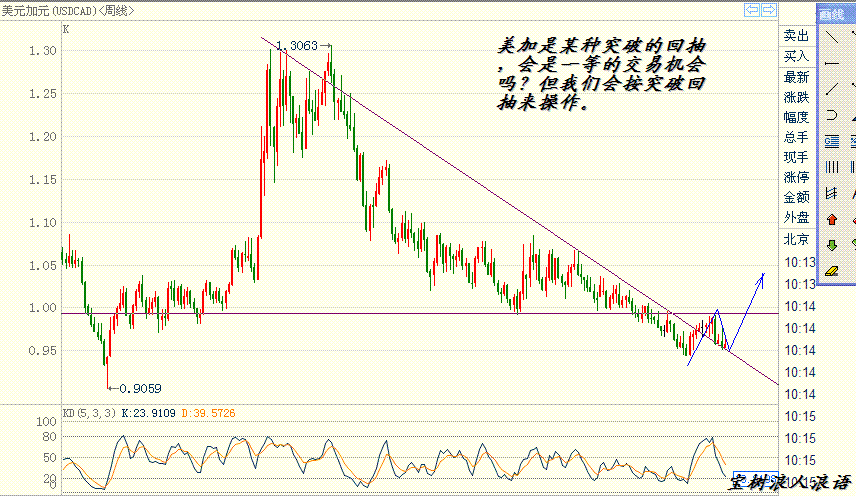Viewport: 856px width, 496px height.
Task: Click the 北京 time zone label
Action: click(796, 239)
